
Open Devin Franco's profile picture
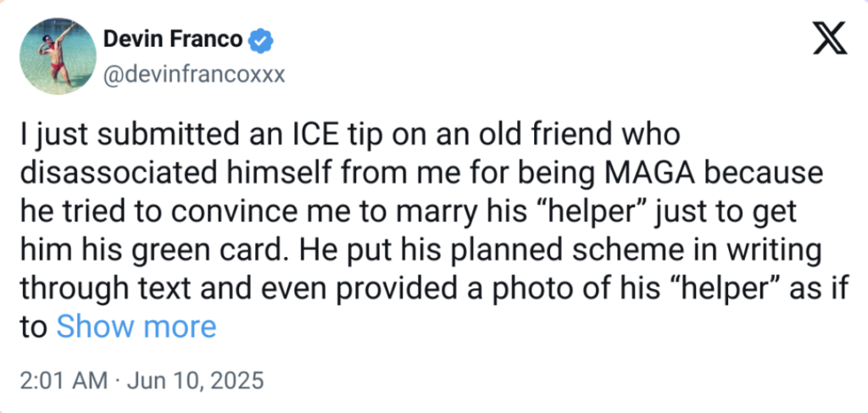point(58,57)
